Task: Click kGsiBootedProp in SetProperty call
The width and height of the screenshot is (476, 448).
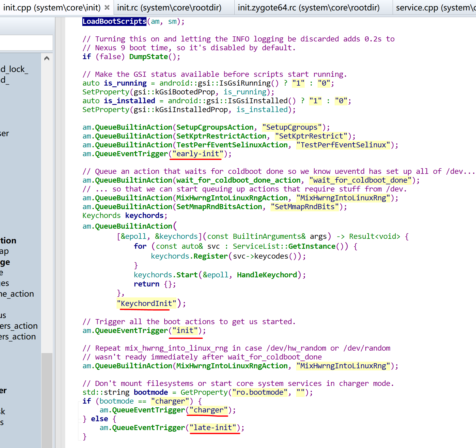Action: pos(185,92)
